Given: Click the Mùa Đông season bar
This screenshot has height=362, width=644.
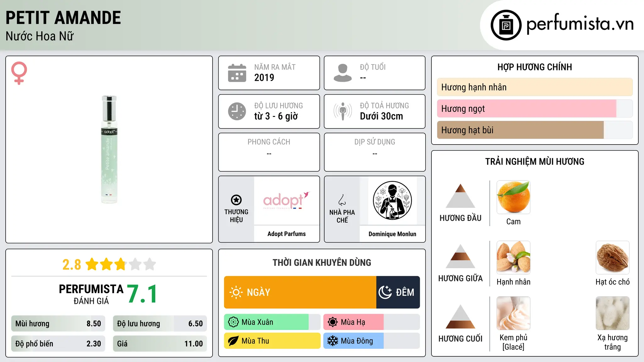Looking at the screenshot, I should pyautogui.click(x=372, y=341).
